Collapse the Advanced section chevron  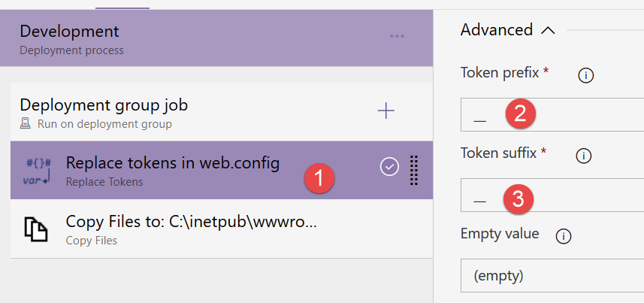[548, 30]
